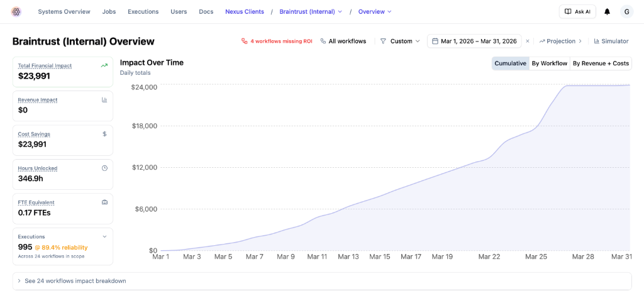Open the Mar 1 – Mar 31, 2026 date picker
Viewport: 644px width, 303px height.
tap(474, 41)
